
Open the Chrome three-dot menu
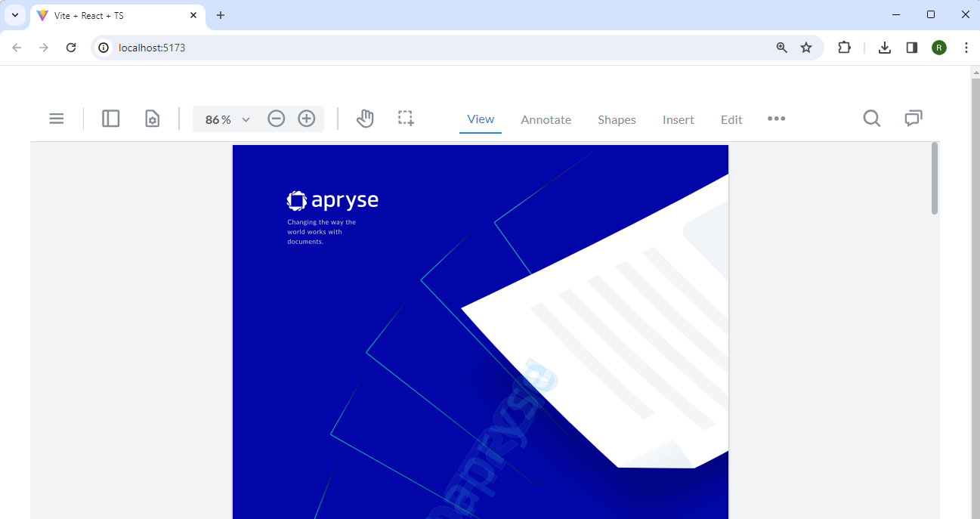pyautogui.click(x=966, y=48)
